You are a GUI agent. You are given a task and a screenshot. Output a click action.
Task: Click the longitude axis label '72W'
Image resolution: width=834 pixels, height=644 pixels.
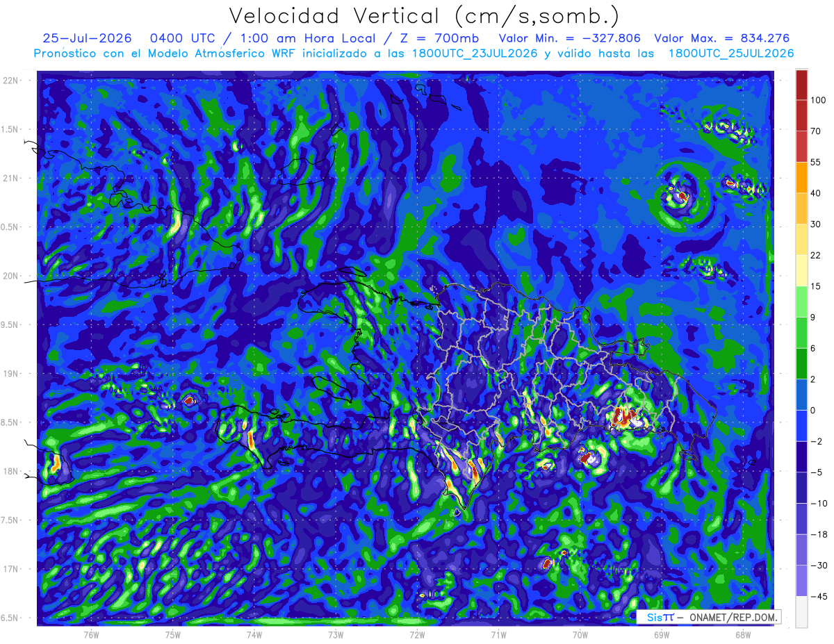pos(417,634)
